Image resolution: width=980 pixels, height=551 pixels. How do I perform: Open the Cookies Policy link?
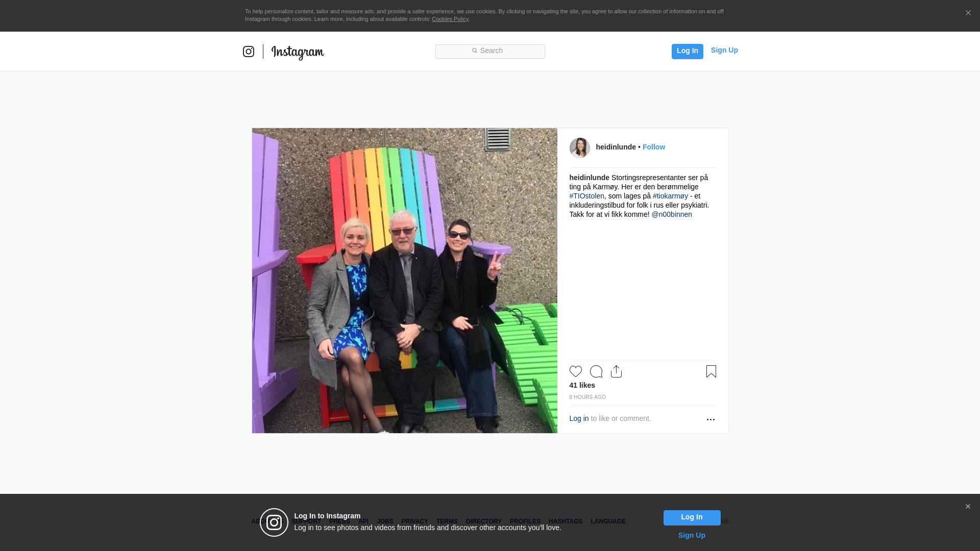click(x=450, y=19)
